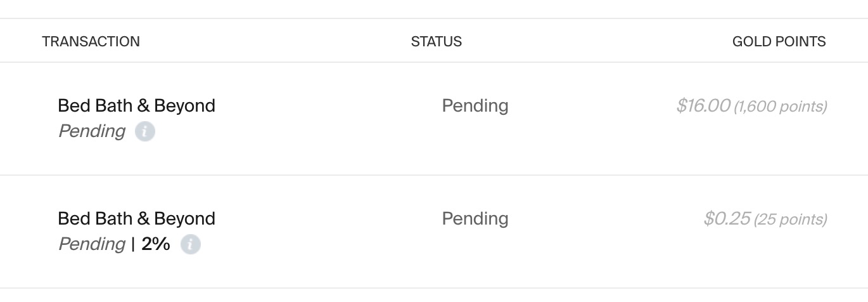
Task: Click Pending status of the $16.00 transaction
Action: click(x=475, y=105)
